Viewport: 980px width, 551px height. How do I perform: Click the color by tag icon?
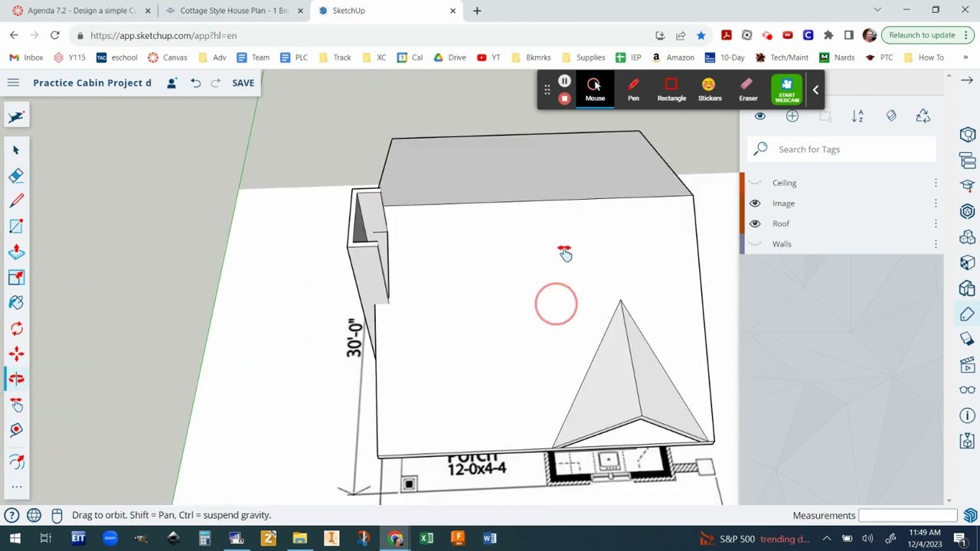coord(891,116)
